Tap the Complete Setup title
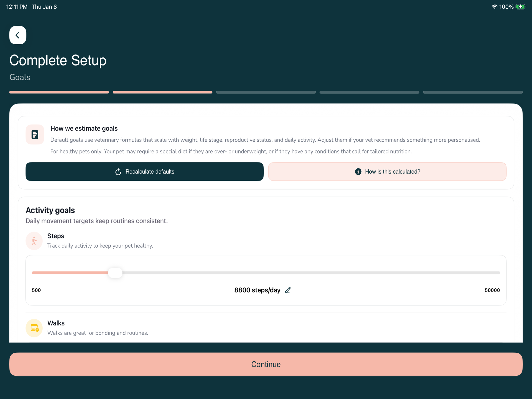Viewport: 532px width, 399px height. (58, 60)
